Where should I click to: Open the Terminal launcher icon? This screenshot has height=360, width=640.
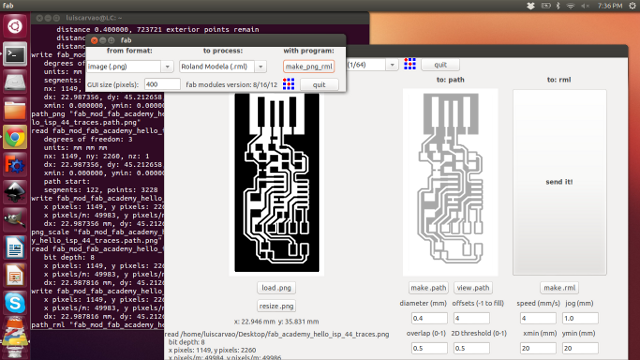[15, 54]
